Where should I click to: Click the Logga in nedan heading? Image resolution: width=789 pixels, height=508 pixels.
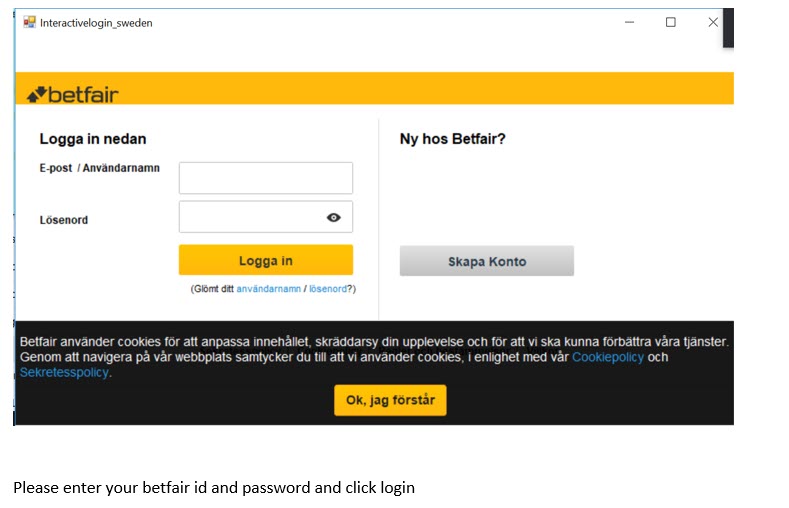(93, 139)
